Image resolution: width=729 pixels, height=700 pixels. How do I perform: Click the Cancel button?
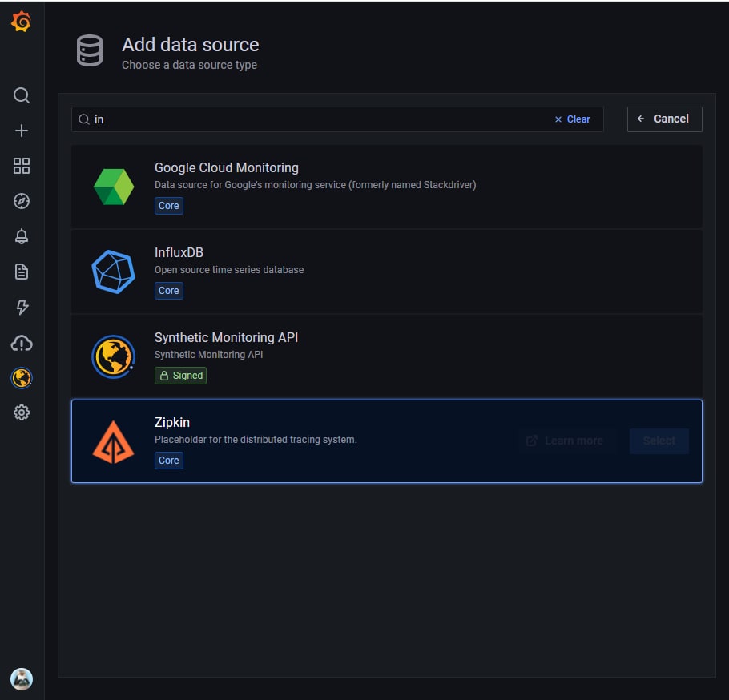tap(664, 119)
